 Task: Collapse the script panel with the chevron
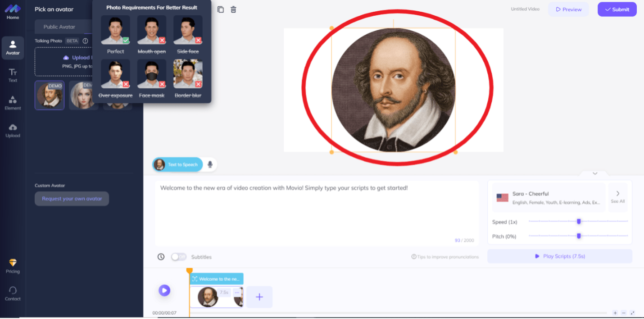pos(595,173)
